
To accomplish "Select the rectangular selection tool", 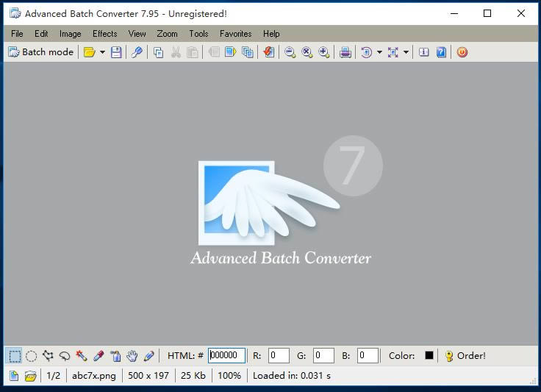I will click(x=15, y=355).
